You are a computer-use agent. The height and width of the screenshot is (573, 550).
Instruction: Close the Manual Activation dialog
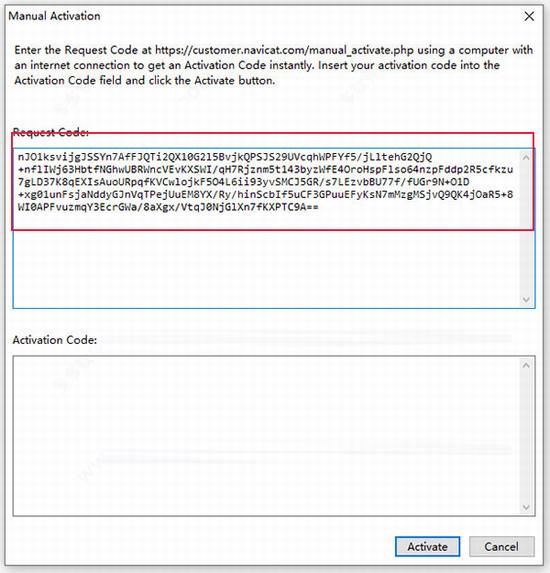[x=529, y=16]
